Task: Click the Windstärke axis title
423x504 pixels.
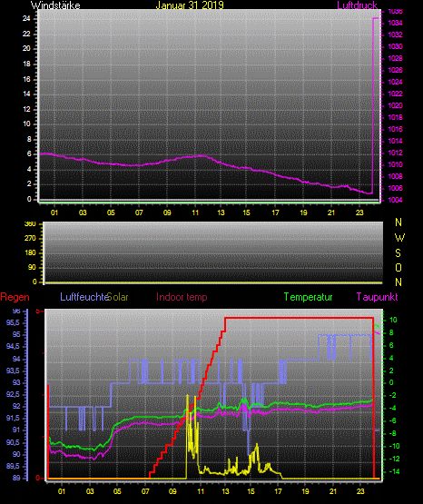Action: 55,5
